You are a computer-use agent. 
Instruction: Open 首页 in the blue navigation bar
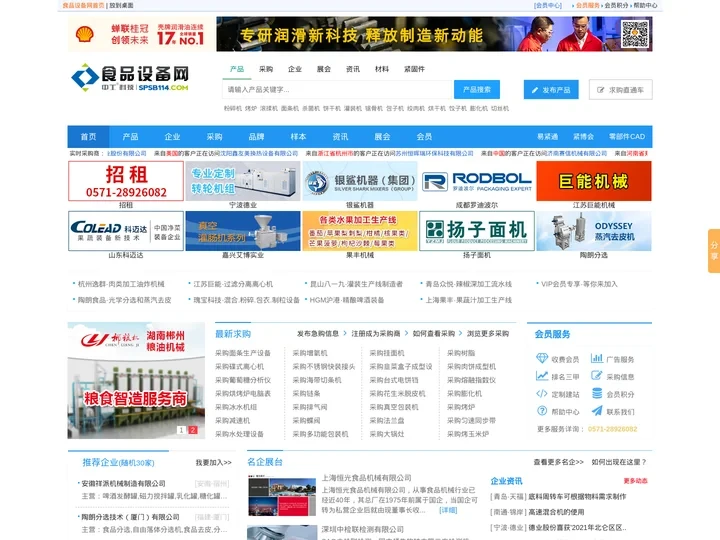[88, 136]
